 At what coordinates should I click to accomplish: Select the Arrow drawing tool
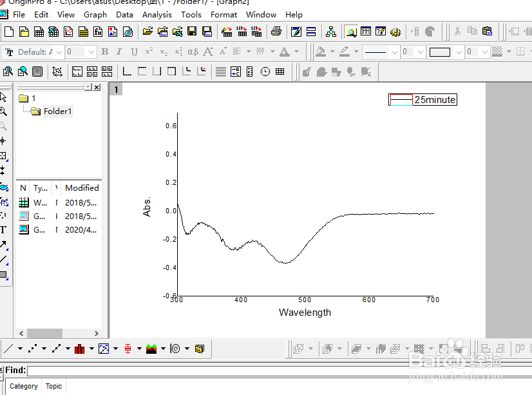pyautogui.click(x=3, y=244)
